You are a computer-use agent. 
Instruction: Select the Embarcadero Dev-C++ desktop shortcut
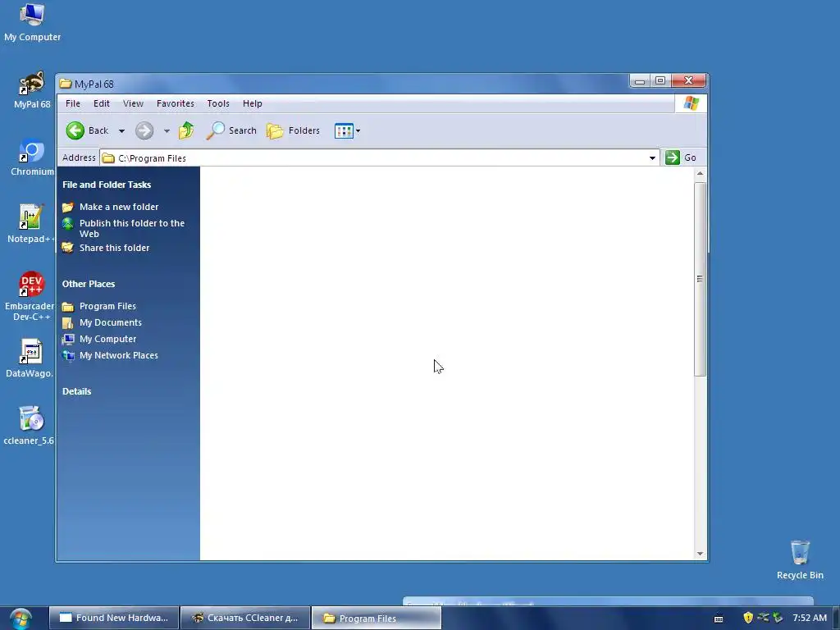tap(30, 296)
